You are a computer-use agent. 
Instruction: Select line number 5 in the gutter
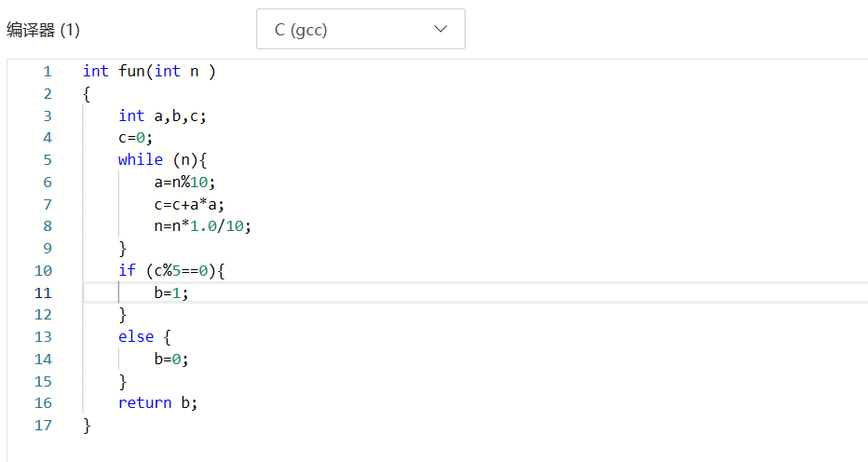[47, 160]
